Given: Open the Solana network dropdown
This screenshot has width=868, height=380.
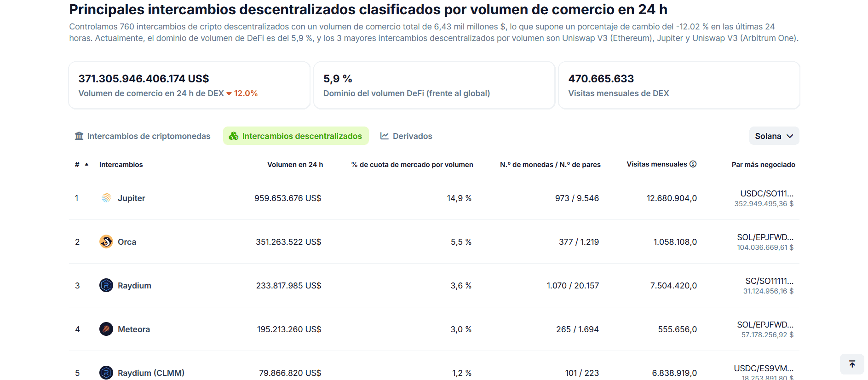Looking at the screenshot, I should tap(774, 136).
